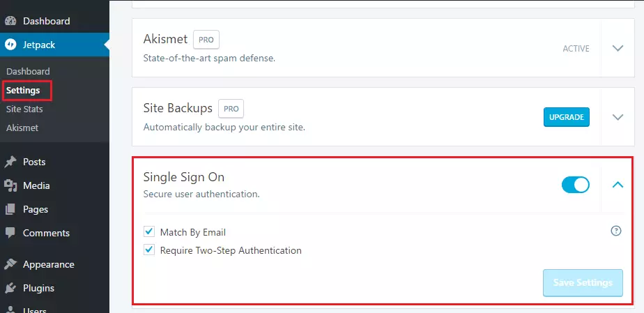Screen dimensions: 644x313
Task: Open Akismet submenu link under Jetpack
Action: pyautogui.click(x=22, y=128)
